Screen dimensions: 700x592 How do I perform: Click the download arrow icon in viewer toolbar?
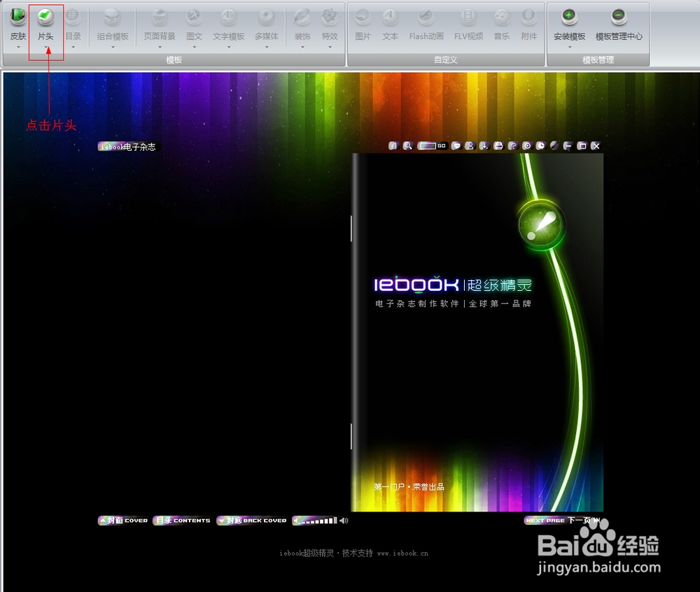click(484, 146)
